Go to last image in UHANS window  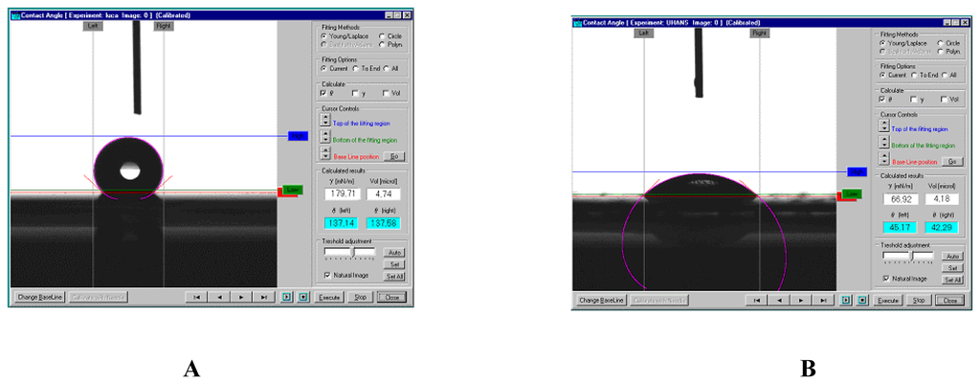(822, 301)
